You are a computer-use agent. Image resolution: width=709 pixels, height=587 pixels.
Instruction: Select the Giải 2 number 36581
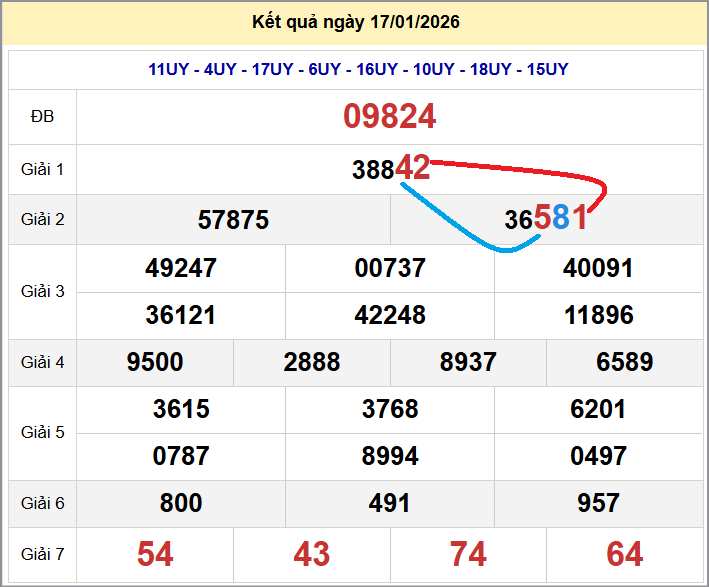coord(546,219)
